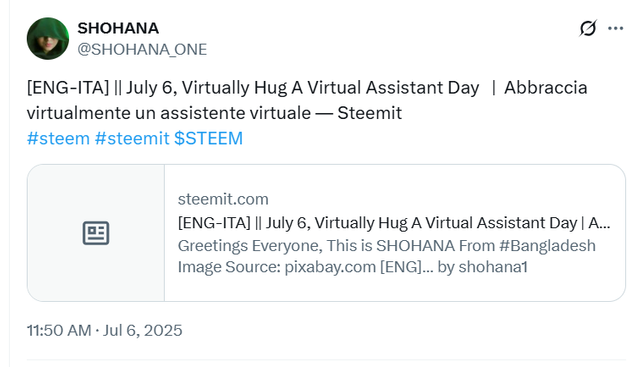Click the '[ENG-ITA]' prefix in tweet text
Image resolution: width=640 pixels, height=367 pixels.
[68, 88]
